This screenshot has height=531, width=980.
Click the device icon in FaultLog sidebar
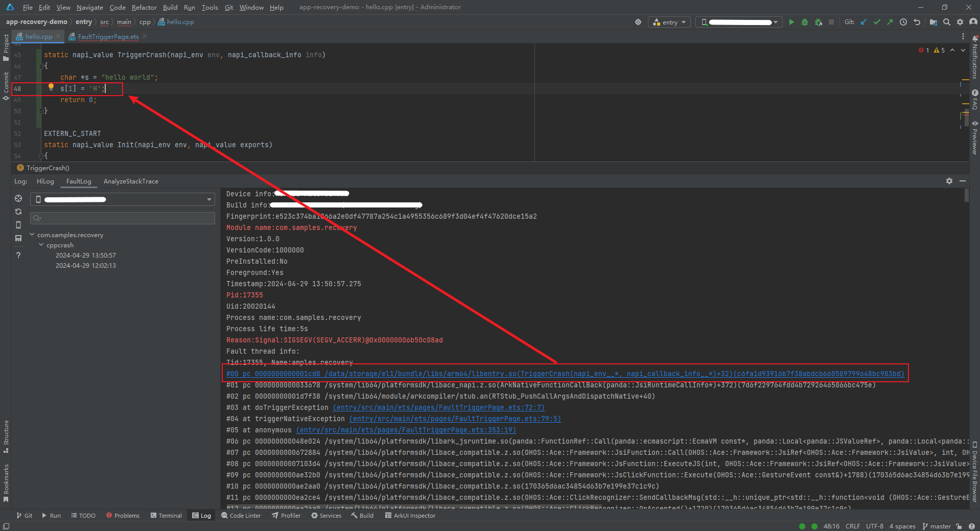18,225
